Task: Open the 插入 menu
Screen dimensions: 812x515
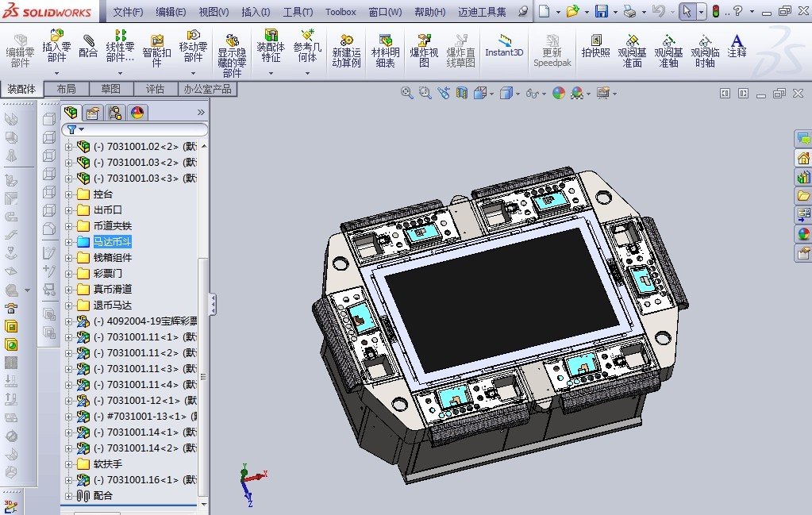Action: pyautogui.click(x=257, y=11)
